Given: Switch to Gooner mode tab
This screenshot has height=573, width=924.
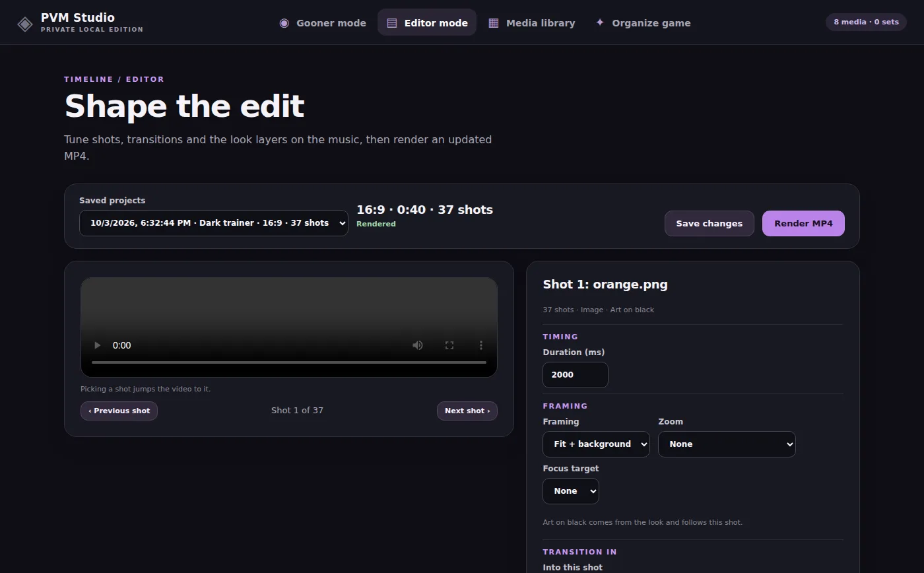Looking at the screenshot, I should click(x=323, y=22).
